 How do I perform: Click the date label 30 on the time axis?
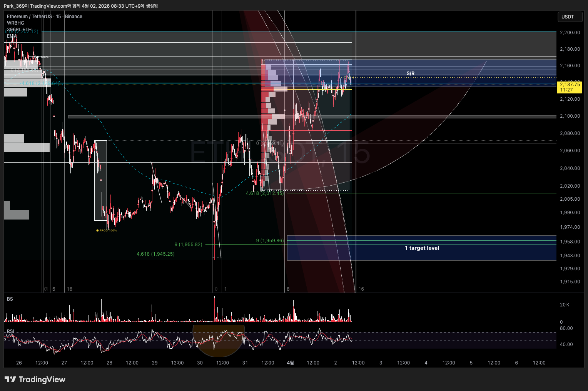200,363
